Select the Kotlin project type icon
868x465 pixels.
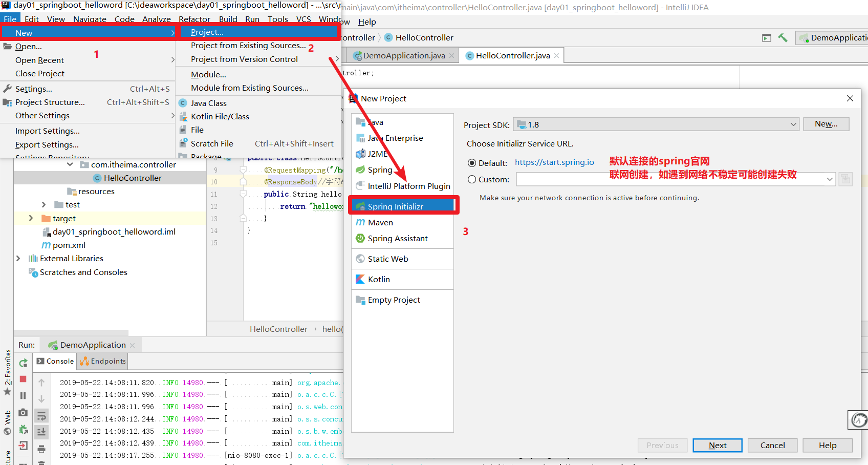coord(360,279)
